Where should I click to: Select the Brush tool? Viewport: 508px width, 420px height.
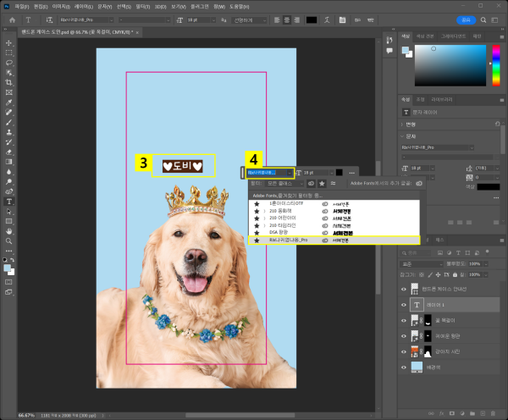point(8,122)
